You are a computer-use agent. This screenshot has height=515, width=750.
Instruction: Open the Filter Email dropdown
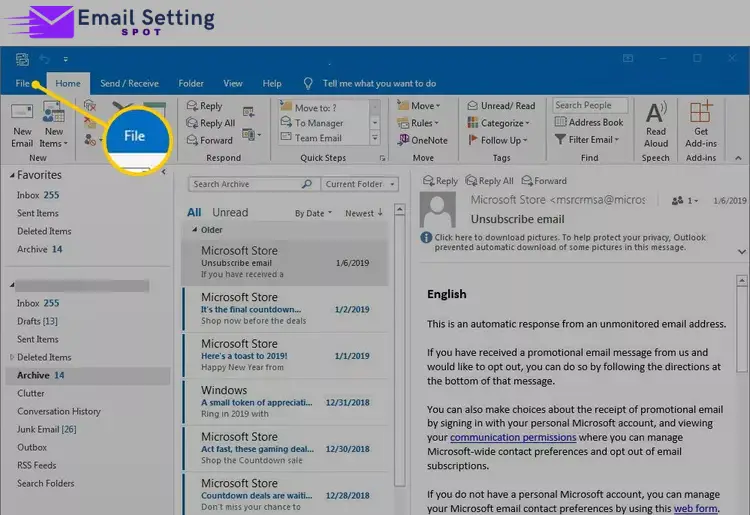tap(587, 140)
